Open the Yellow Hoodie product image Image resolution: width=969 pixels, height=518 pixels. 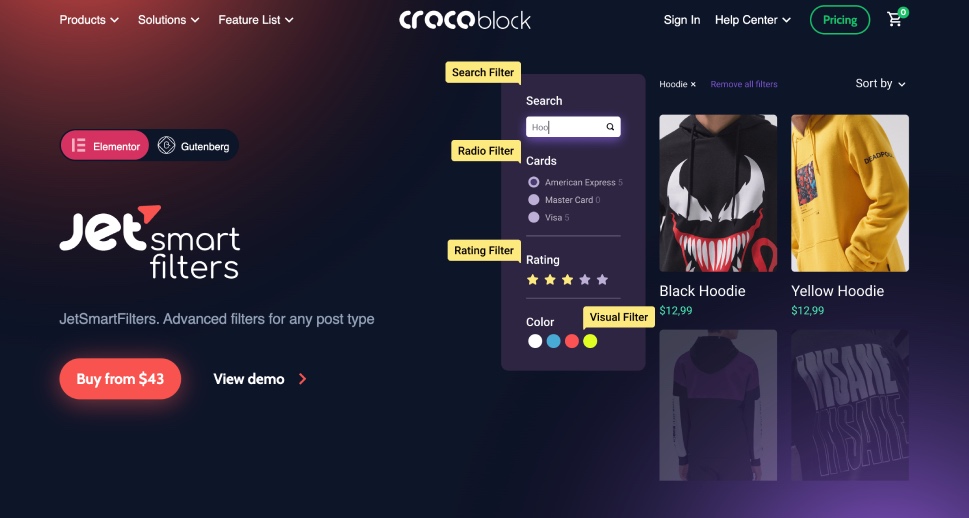850,193
